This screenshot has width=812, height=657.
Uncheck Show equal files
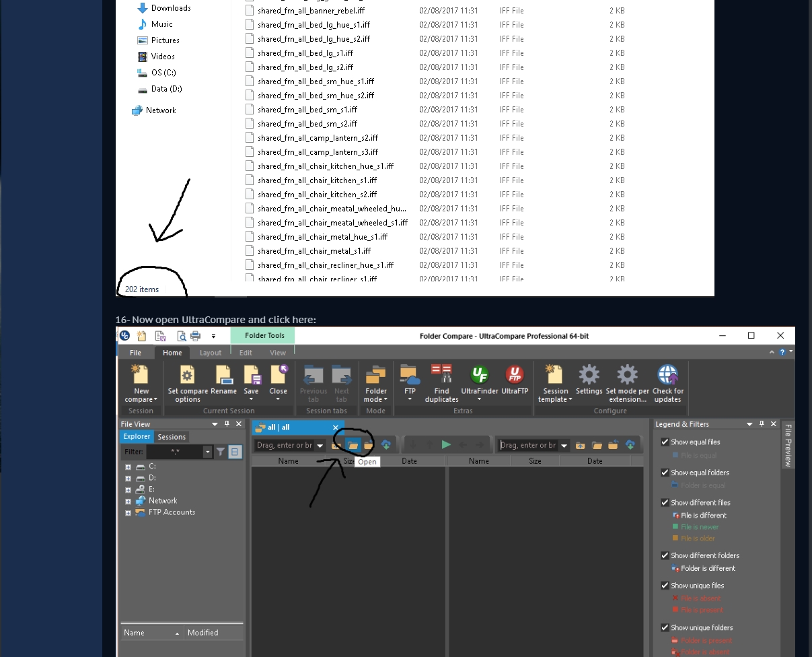665,442
